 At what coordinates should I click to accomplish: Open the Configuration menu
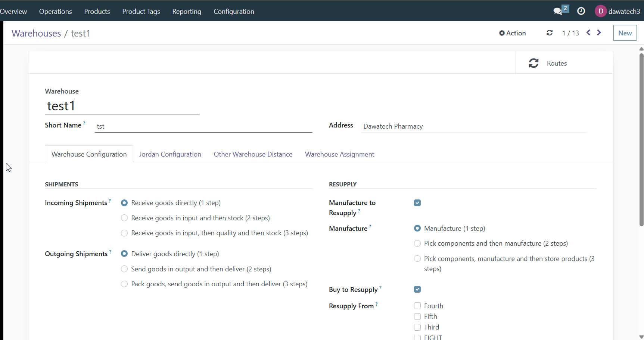click(x=234, y=12)
